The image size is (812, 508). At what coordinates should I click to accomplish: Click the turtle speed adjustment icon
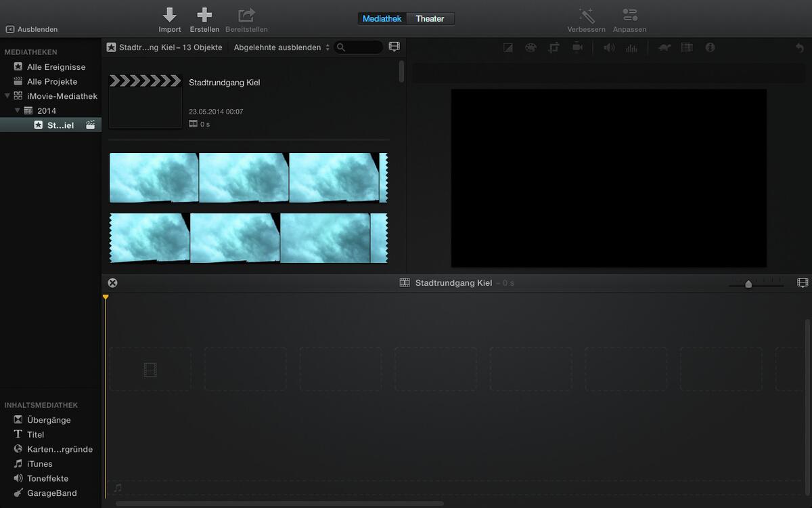pos(664,47)
